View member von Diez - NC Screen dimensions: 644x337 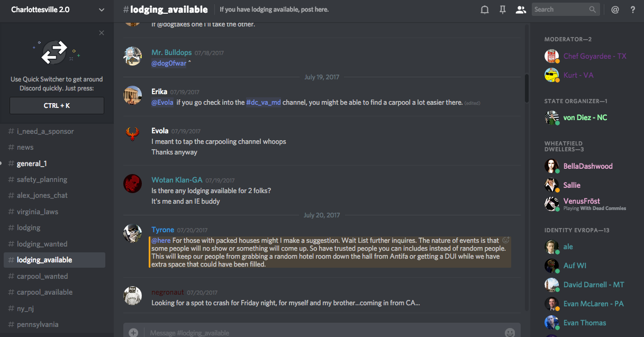585,117
